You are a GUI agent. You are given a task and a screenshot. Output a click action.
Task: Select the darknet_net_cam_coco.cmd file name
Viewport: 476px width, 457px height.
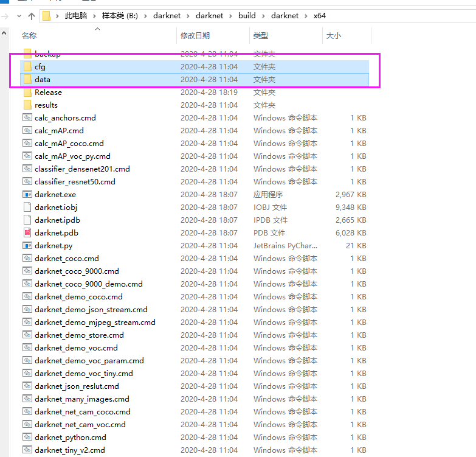[83, 411]
